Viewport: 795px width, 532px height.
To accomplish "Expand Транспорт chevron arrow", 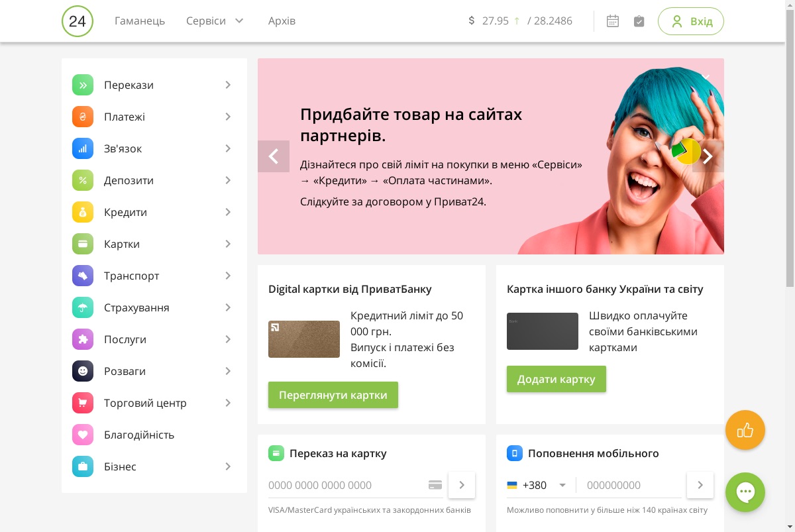I will tap(228, 276).
